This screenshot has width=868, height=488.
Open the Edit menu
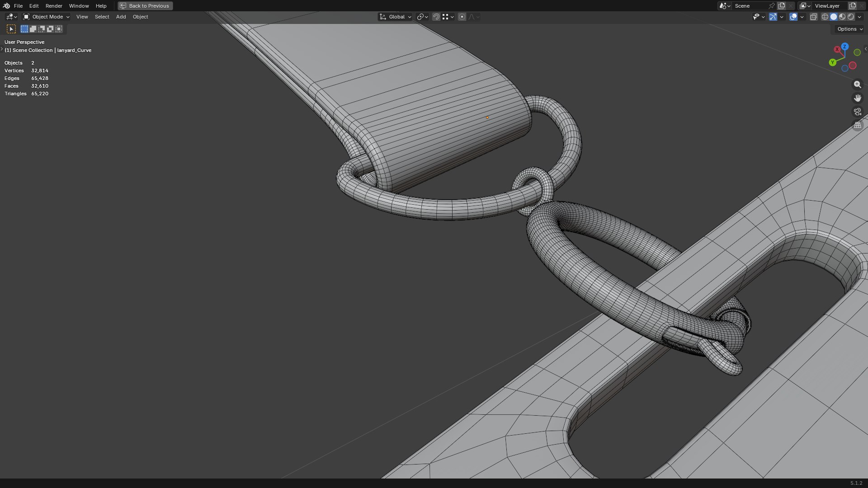[x=34, y=6]
